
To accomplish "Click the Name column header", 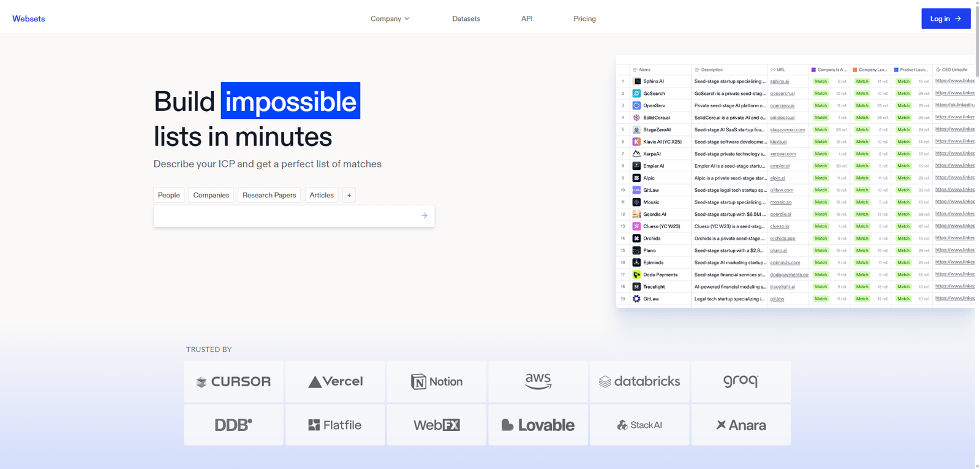I will [660, 70].
